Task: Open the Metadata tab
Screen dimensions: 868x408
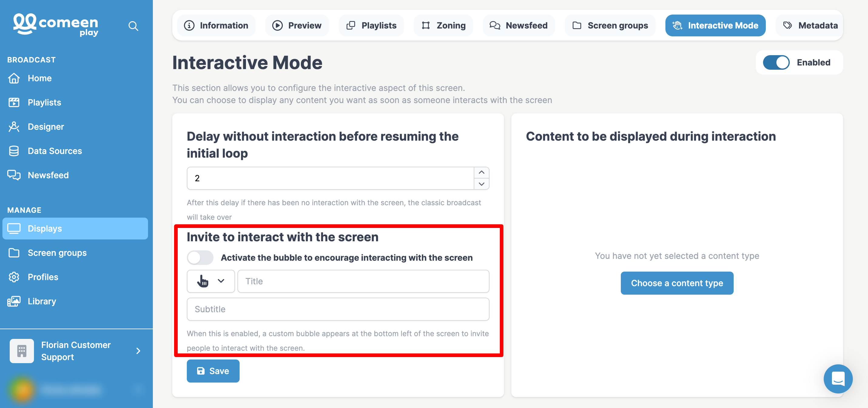Action: pyautogui.click(x=810, y=25)
